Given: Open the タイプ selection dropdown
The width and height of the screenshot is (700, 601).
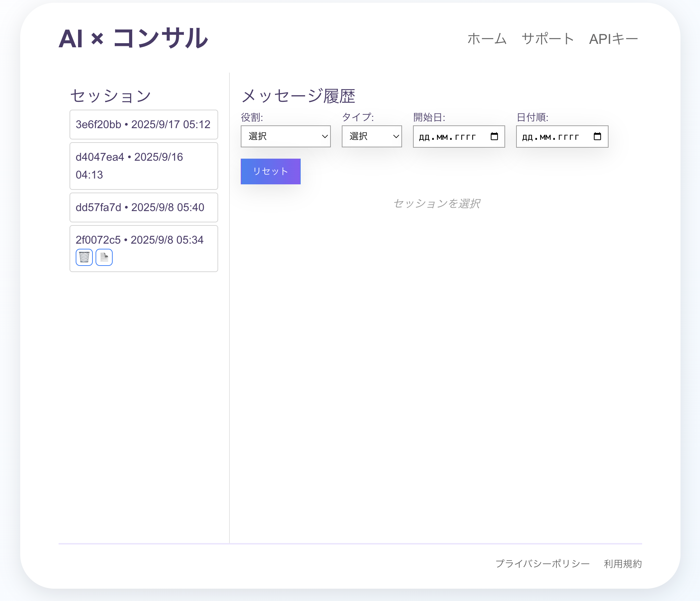Looking at the screenshot, I should 371,136.
